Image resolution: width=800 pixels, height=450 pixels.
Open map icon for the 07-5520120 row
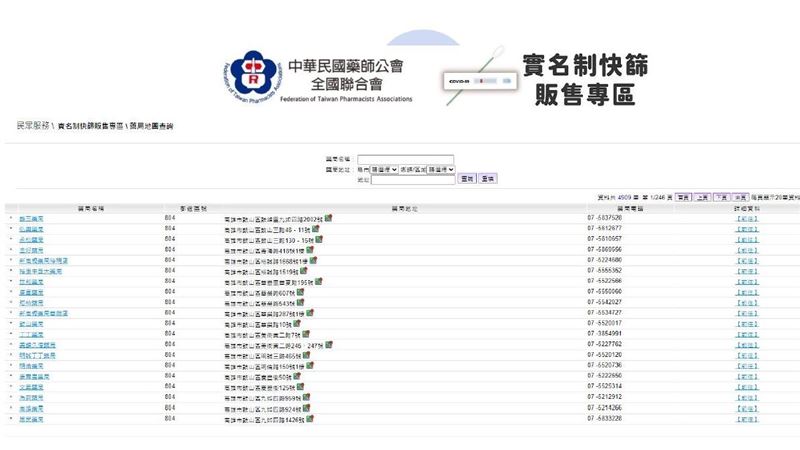(x=306, y=355)
